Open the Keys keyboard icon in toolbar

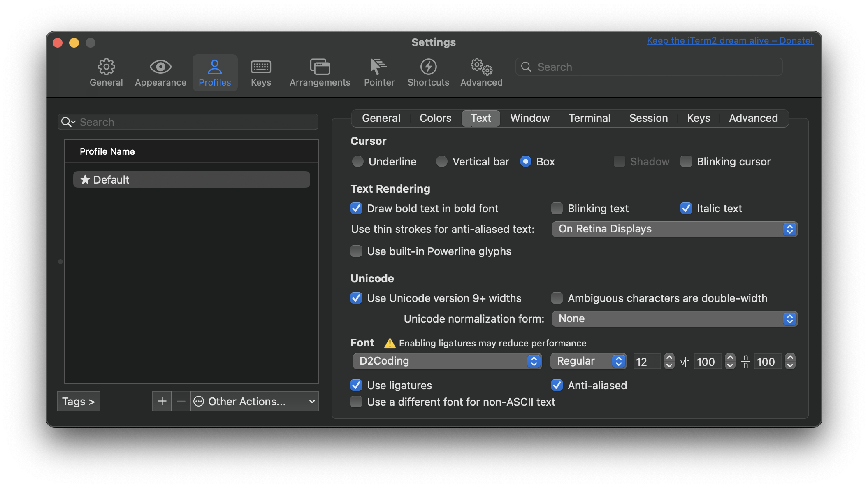[x=261, y=67]
